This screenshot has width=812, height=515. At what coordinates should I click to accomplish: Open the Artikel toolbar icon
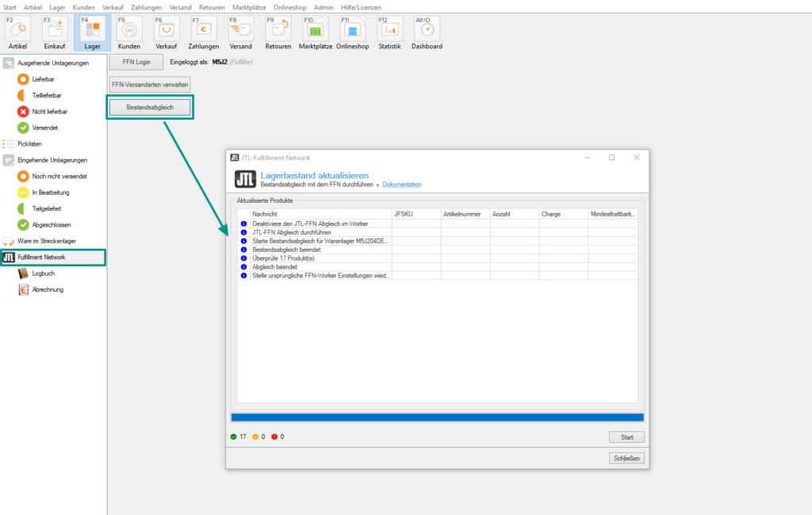(17, 32)
